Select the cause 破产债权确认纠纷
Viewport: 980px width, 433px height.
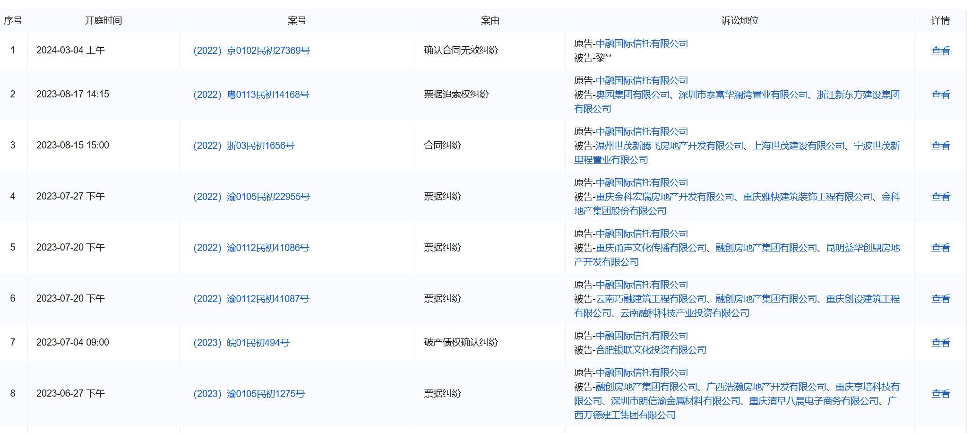tap(461, 342)
